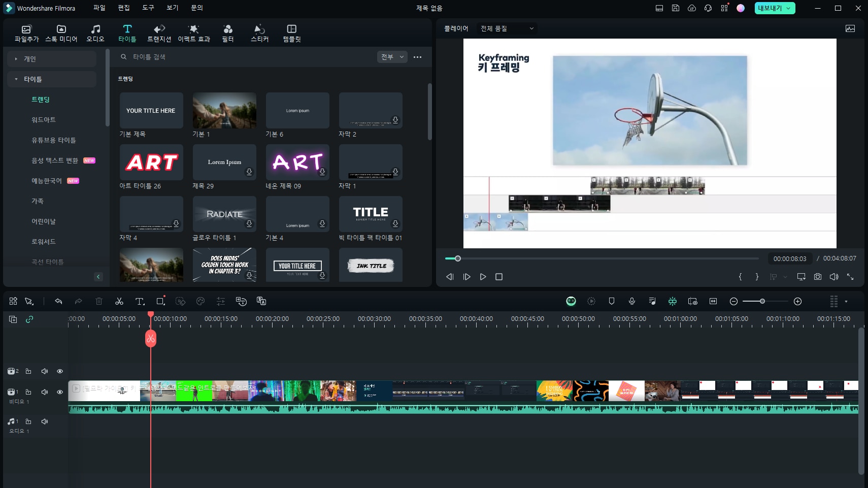The image size is (868, 488).
Task: Click the green AI face icon
Action: tap(571, 301)
